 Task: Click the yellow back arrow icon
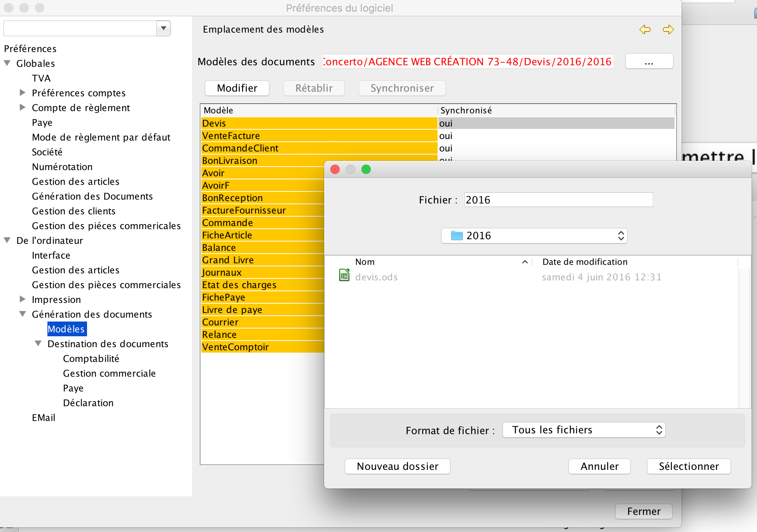pyautogui.click(x=645, y=30)
